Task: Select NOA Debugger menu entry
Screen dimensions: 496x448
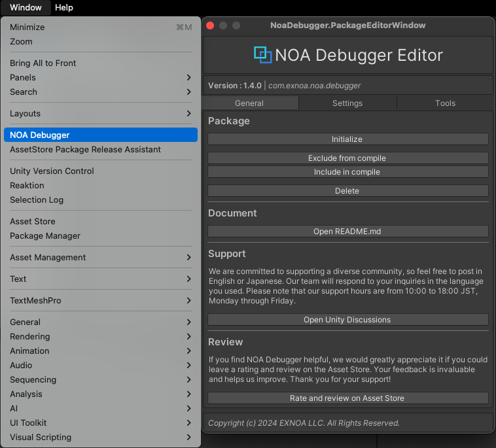Action: pos(101,135)
